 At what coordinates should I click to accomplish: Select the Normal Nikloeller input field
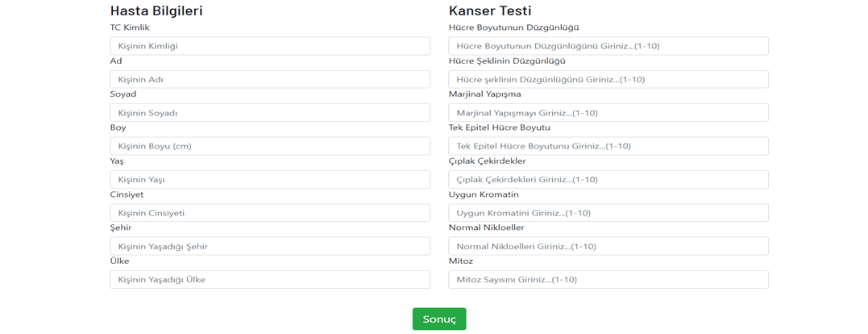point(608,246)
